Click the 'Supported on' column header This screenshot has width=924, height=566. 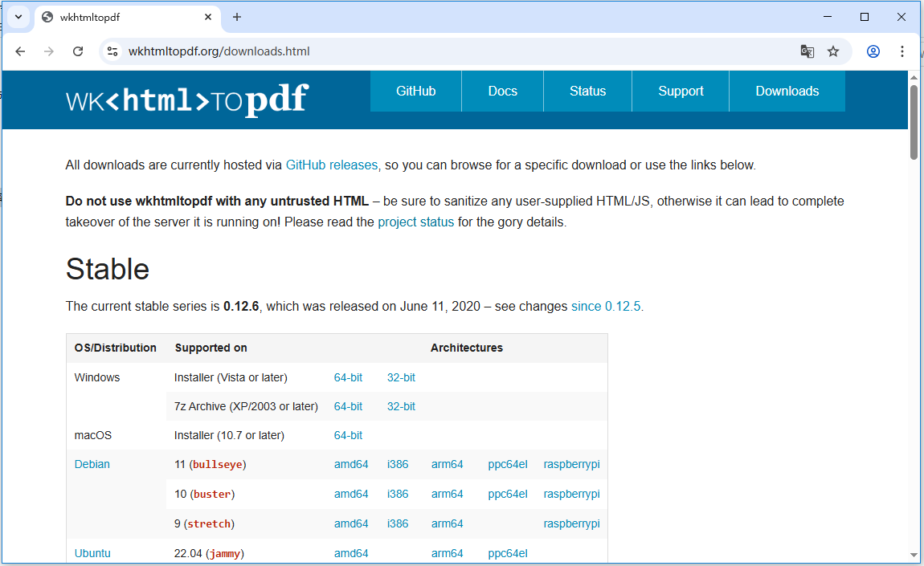(x=211, y=348)
